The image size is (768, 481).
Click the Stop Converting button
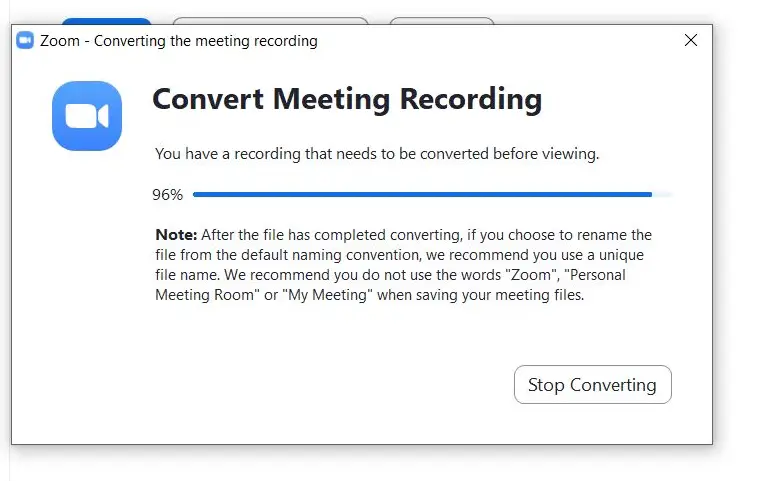coord(593,385)
